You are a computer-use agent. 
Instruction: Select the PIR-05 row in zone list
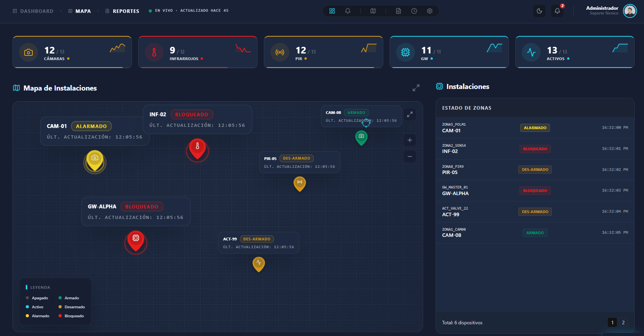(535, 170)
